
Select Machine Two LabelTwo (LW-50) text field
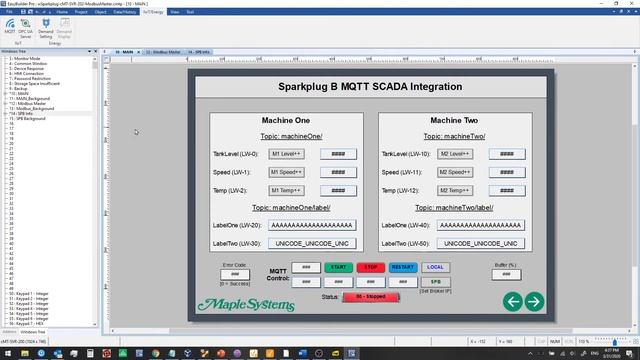[x=481, y=244]
